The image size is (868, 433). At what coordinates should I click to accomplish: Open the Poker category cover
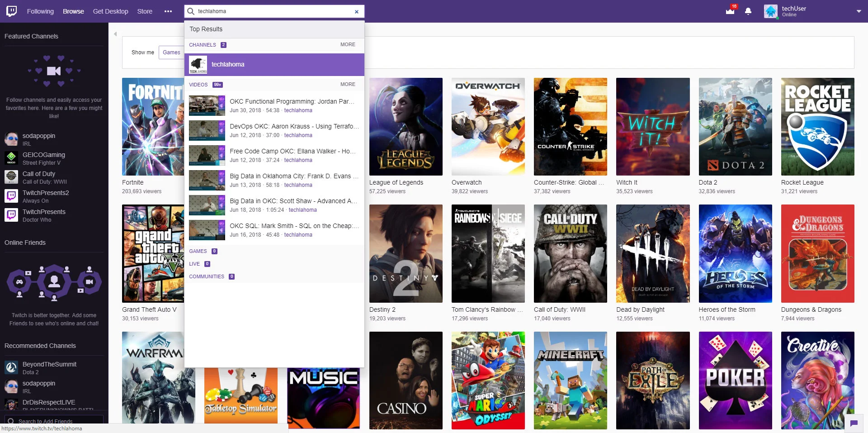tap(736, 381)
